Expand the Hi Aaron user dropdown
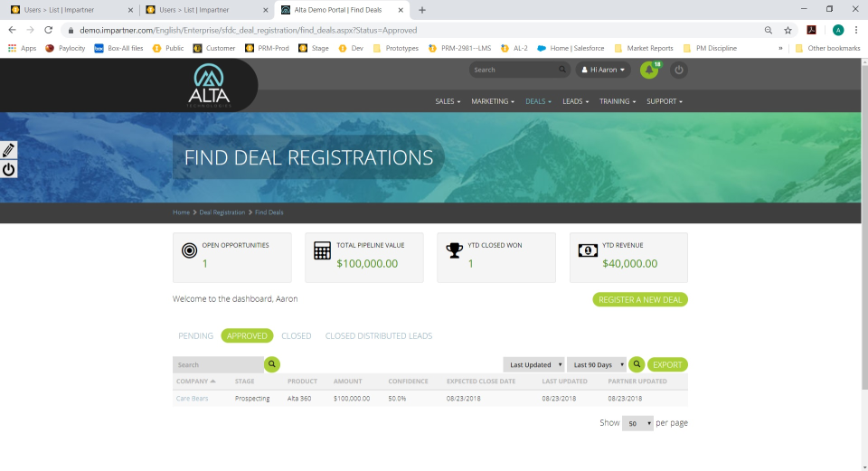 (x=603, y=70)
